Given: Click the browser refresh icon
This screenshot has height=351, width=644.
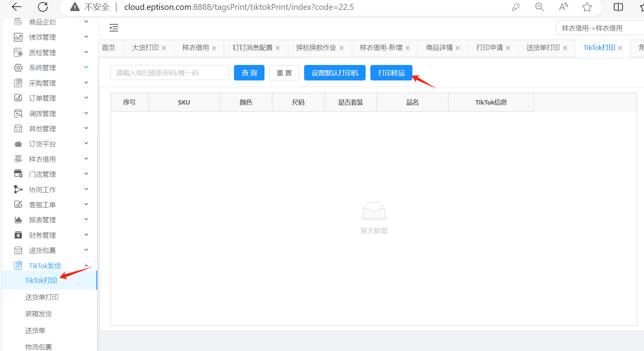Looking at the screenshot, I should click(x=43, y=7).
